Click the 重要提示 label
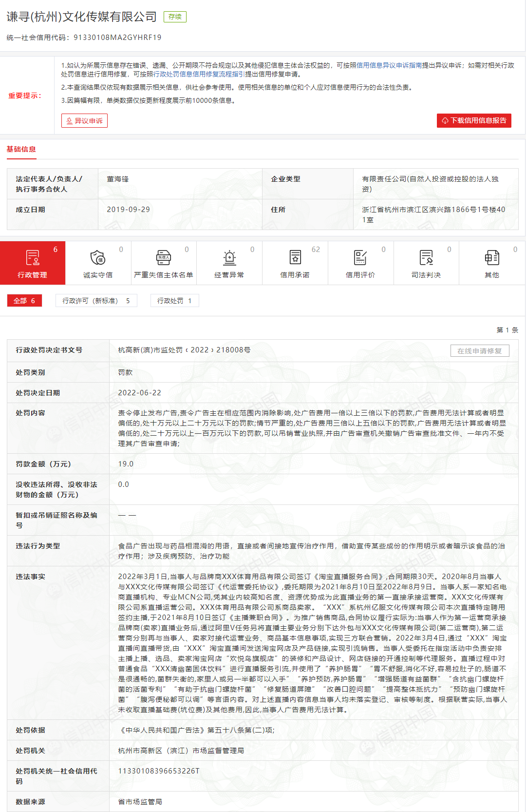This screenshot has height=812, width=526. click(25, 96)
